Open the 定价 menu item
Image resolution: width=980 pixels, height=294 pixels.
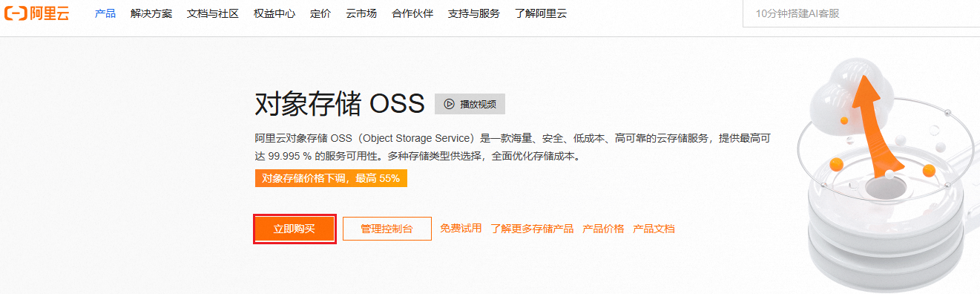[x=320, y=13]
